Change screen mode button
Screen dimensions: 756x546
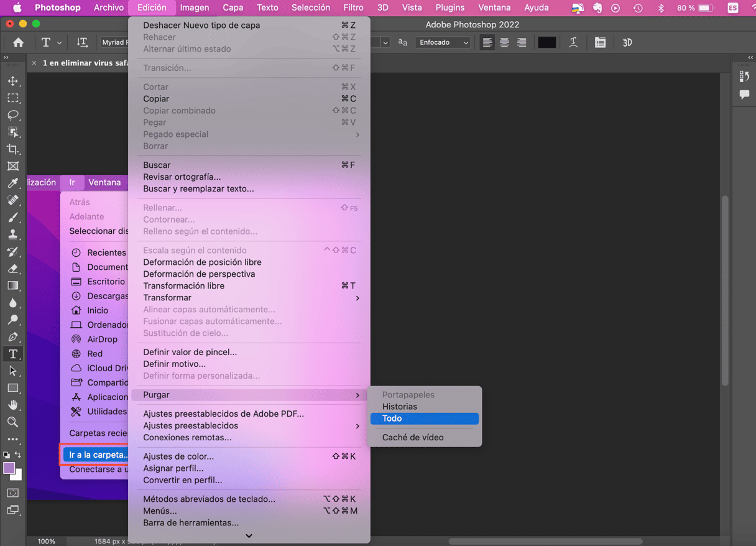click(12, 510)
